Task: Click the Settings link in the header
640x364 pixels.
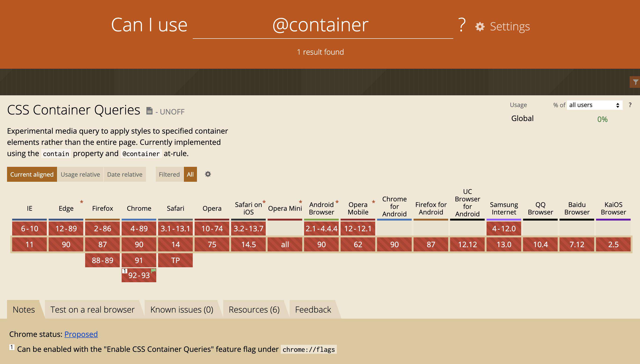Action: (x=510, y=26)
